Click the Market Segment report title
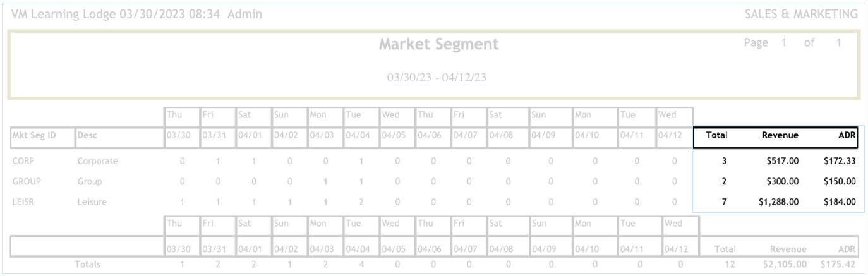868x276 pixels. click(x=439, y=45)
